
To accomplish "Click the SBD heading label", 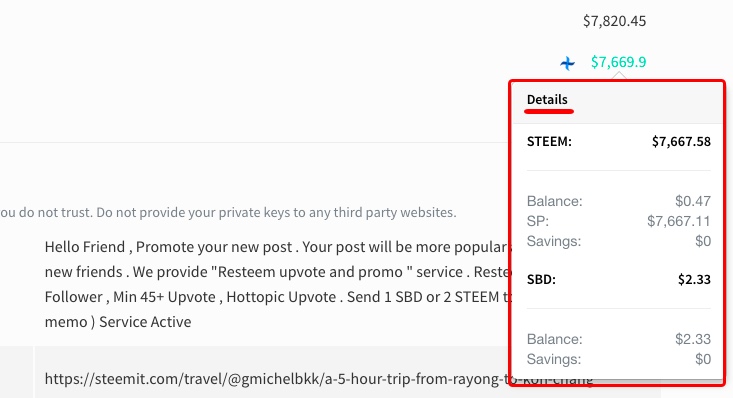I will click(x=541, y=280).
